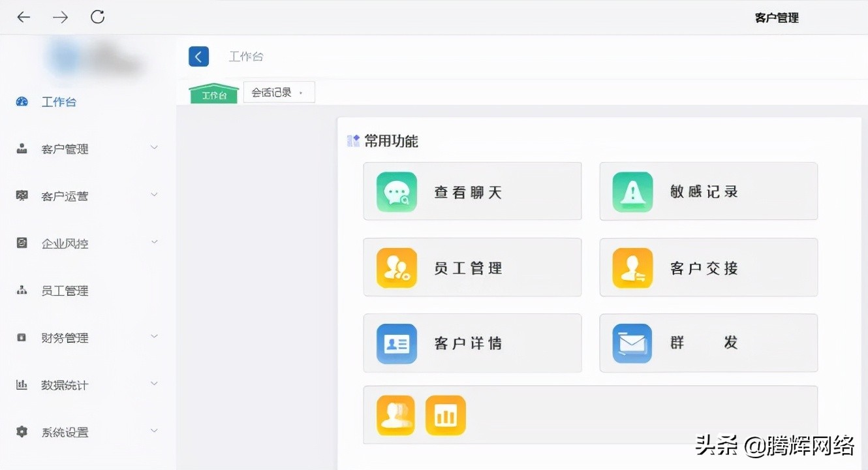Click the blue back arrow beside 工作台 title

[x=198, y=56]
